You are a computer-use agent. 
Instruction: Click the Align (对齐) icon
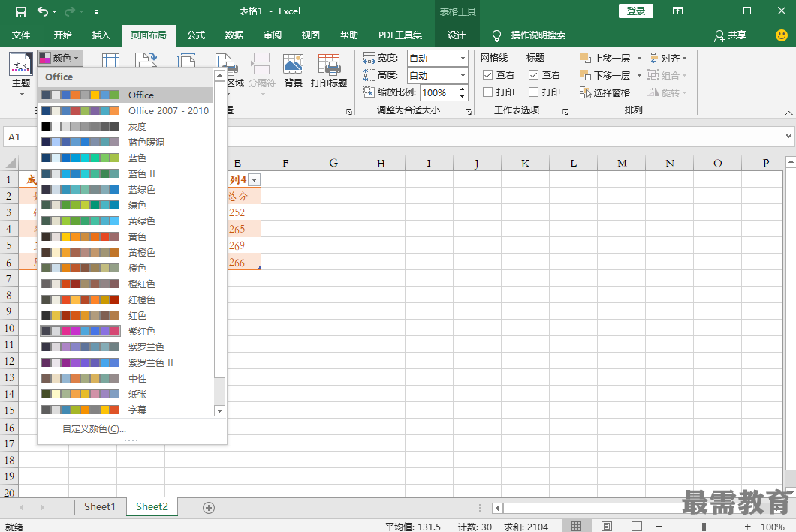tap(653, 58)
